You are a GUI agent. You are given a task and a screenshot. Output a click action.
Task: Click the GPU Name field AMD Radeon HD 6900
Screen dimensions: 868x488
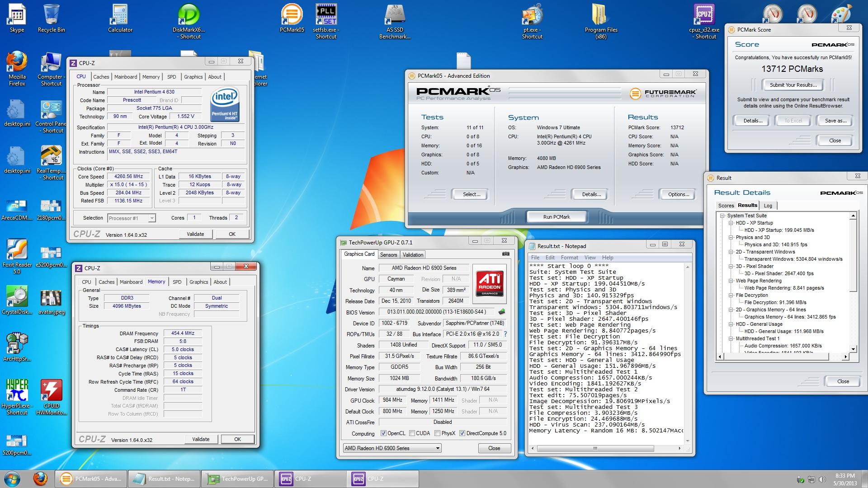point(424,268)
